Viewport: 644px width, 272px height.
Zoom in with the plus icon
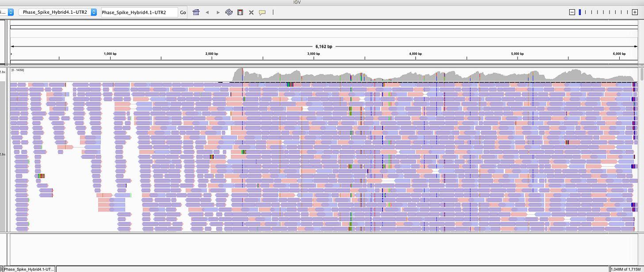pyautogui.click(x=635, y=12)
